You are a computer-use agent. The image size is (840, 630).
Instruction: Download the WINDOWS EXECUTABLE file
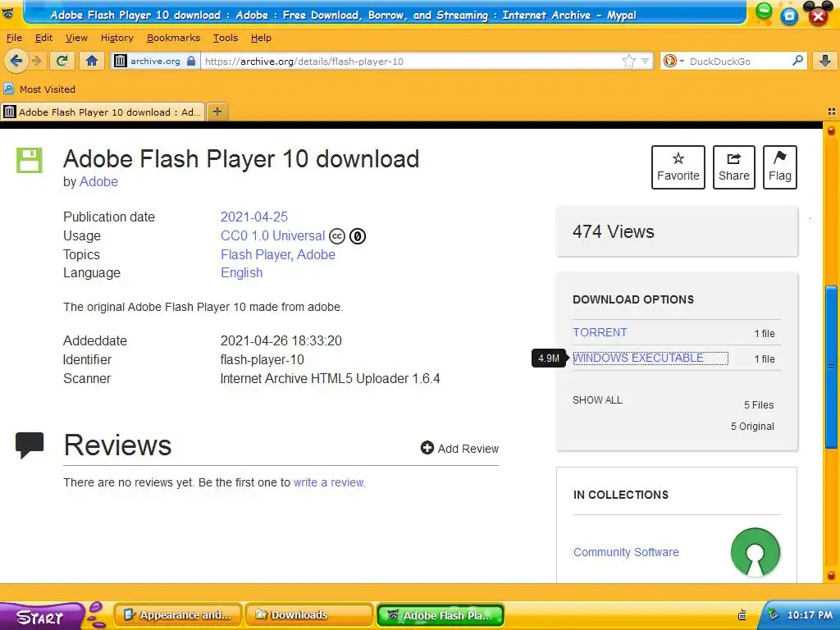tap(638, 358)
